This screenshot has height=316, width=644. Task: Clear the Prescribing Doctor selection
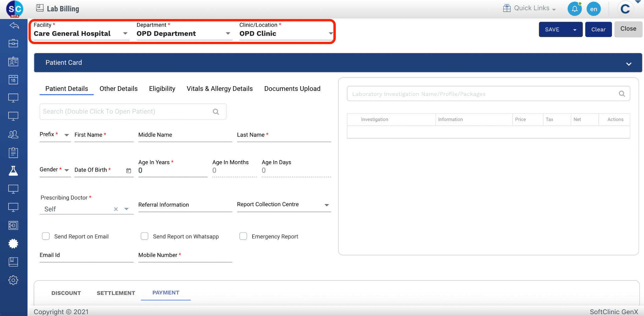[x=116, y=209]
